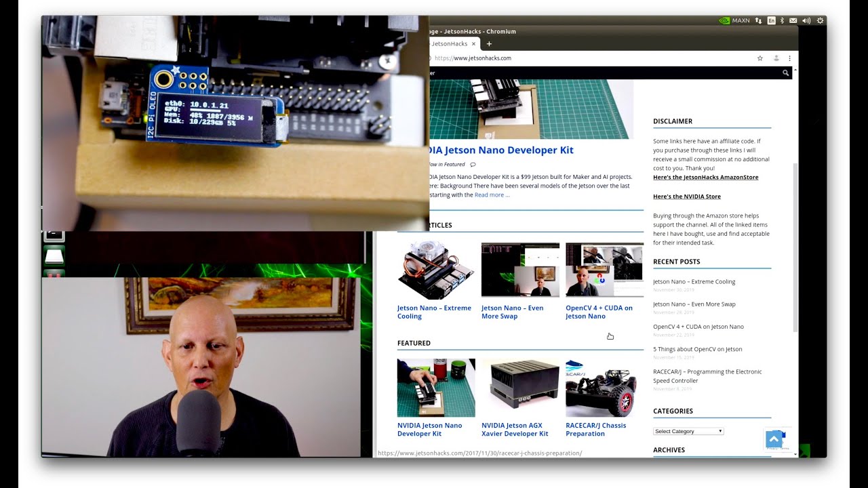
Task: Click the top hero Jetson Nano image
Action: [532, 109]
